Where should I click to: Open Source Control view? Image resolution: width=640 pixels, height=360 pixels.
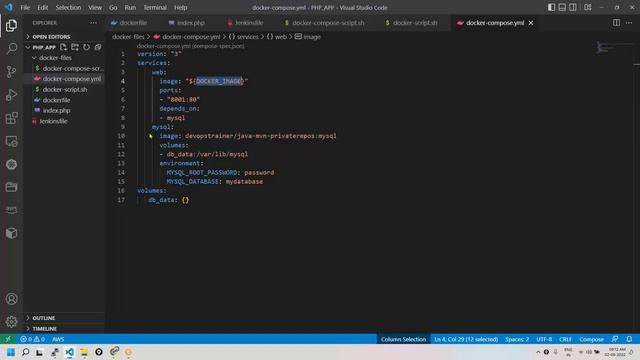[x=11, y=72]
